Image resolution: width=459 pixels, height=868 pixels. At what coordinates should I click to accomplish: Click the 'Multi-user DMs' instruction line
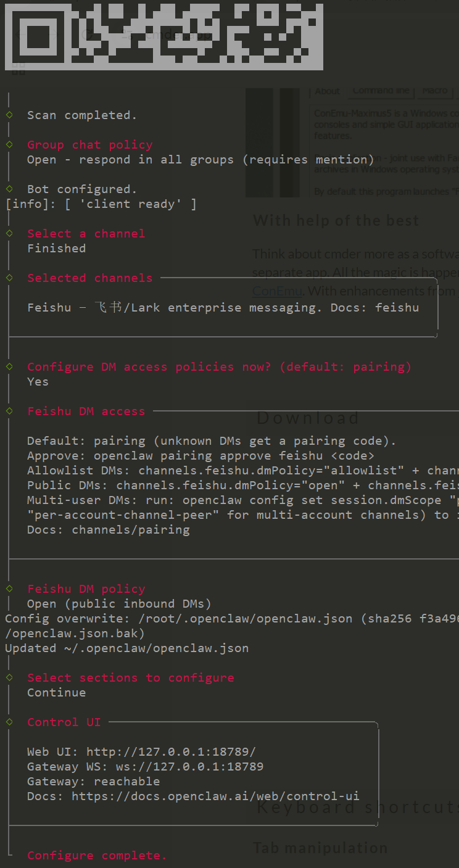pyautogui.click(x=243, y=500)
